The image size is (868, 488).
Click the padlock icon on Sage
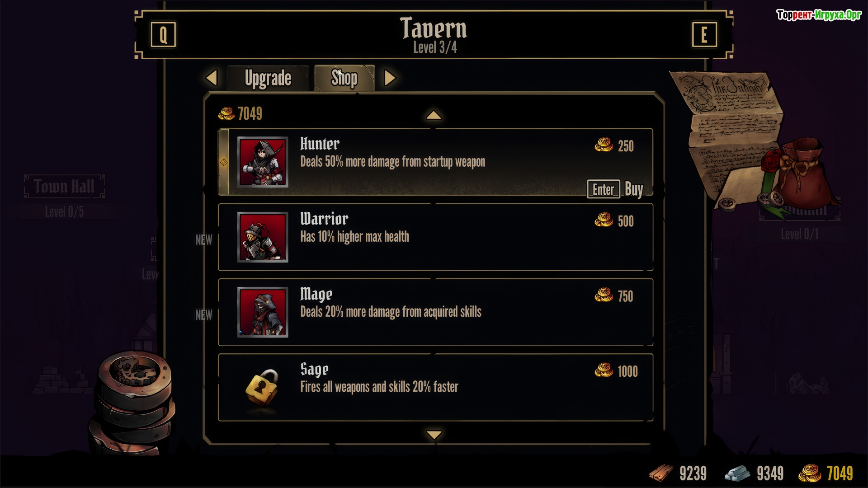(x=261, y=387)
